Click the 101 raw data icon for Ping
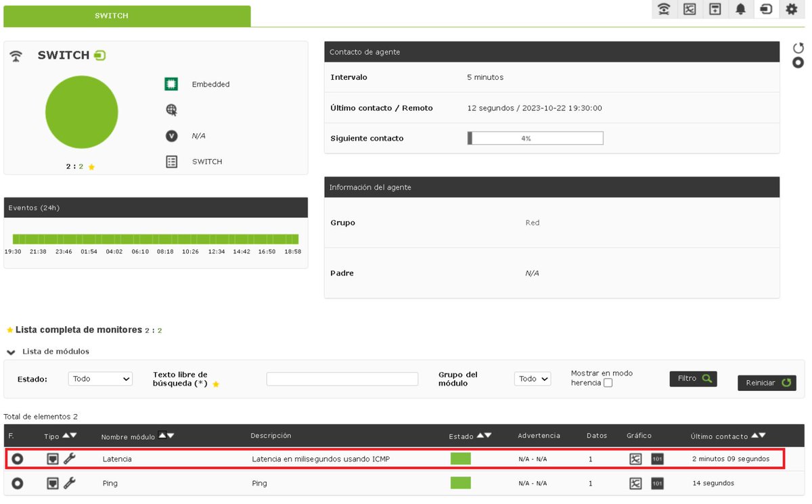 656,483
